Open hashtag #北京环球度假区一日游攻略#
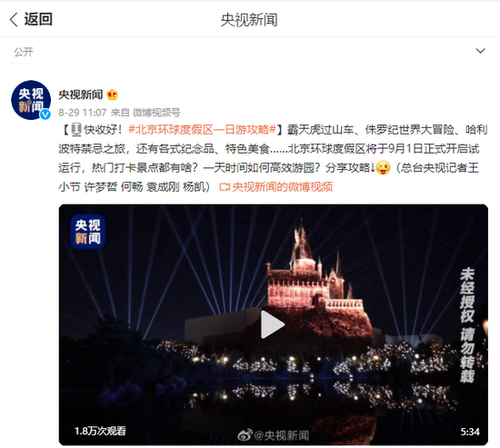This screenshot has height=448, width=500. [202, 130]
